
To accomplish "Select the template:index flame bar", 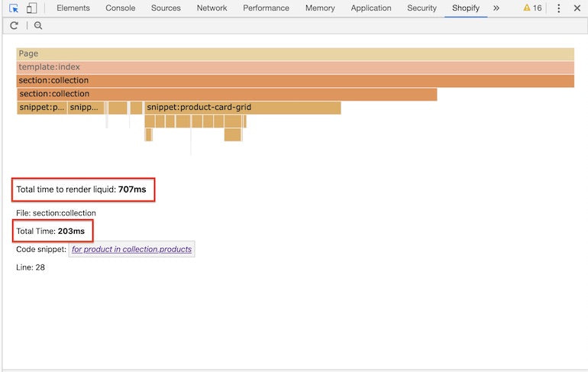I will (295, 67).
